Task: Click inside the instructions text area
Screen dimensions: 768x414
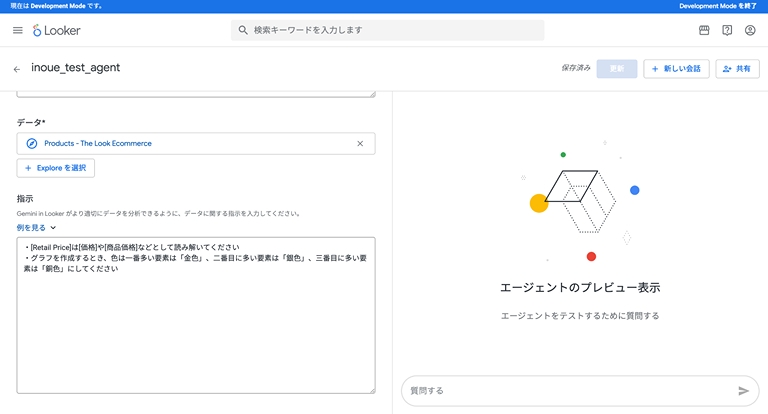Action: [x=196, y=316]
